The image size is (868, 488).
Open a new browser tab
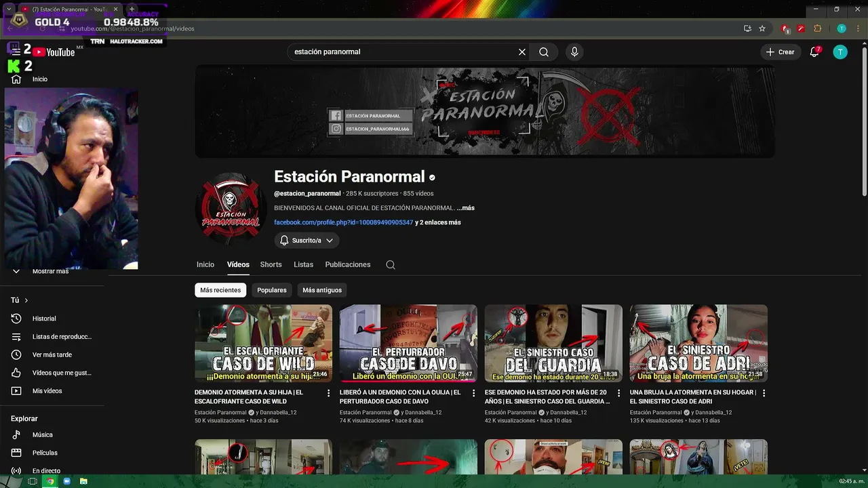click(x=132, y=9)
